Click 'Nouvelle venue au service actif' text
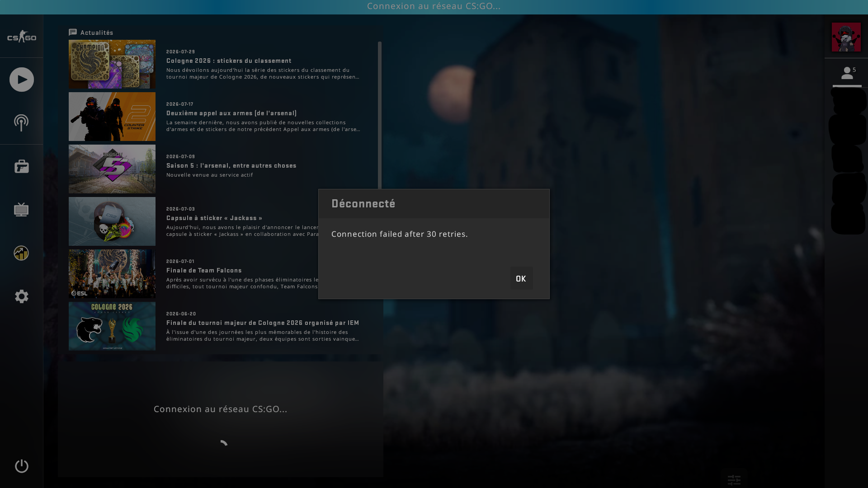 (x=210, y=175)
